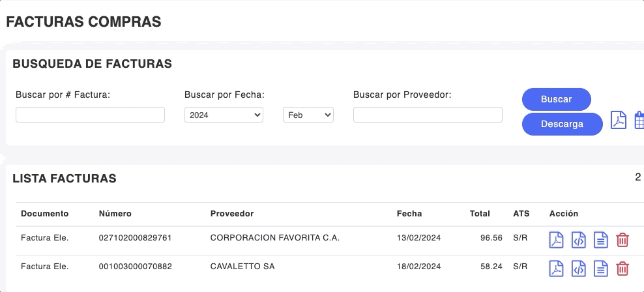Delete the Corporacion Favorita invoice

[x=622, y=240]
